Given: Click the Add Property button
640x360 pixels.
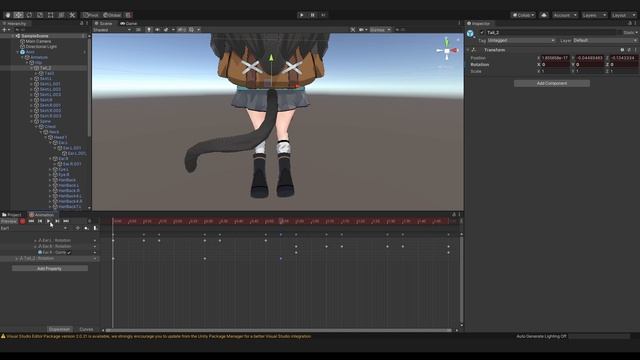Looking at the screenshot, I should click(49, 269).
